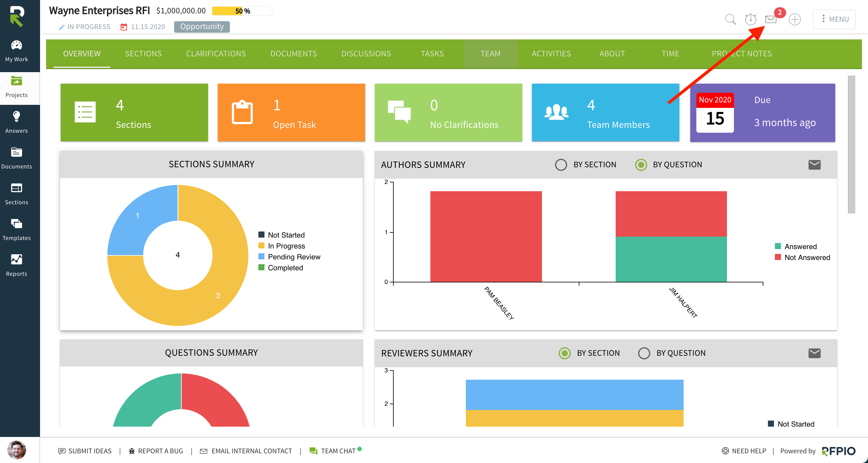Select By Question in Reviewers Summary
The height and width of the screenshot is (463, 868).
pos(644,353)
